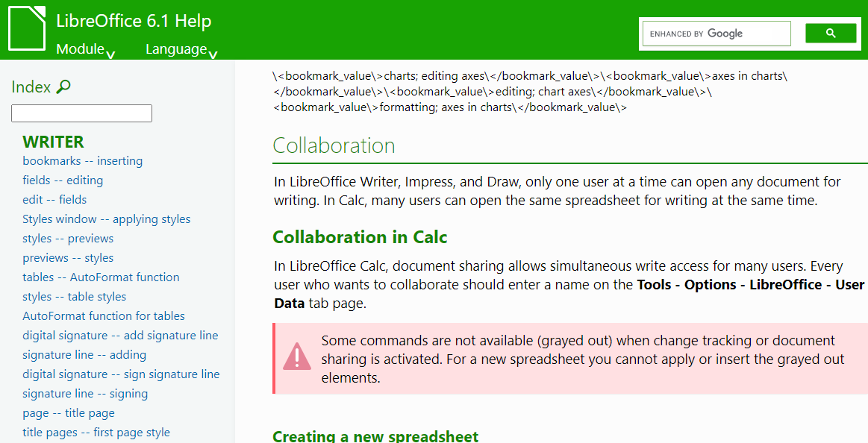Image resolution: width=868 pixels, height=443 pixels.
Task: Click the Index magnifier icon
Action: (x=63, y=87)
